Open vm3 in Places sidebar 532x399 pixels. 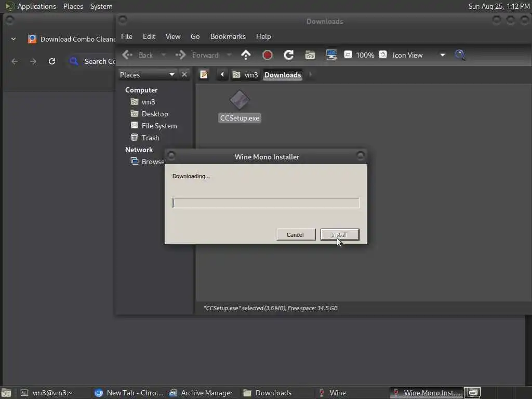143,102
